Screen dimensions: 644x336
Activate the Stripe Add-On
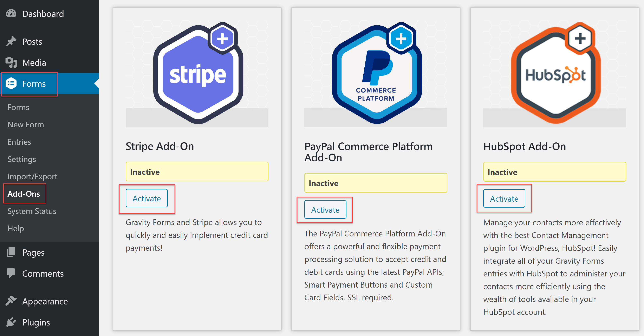pyautogui.click(x=147, y=198)
